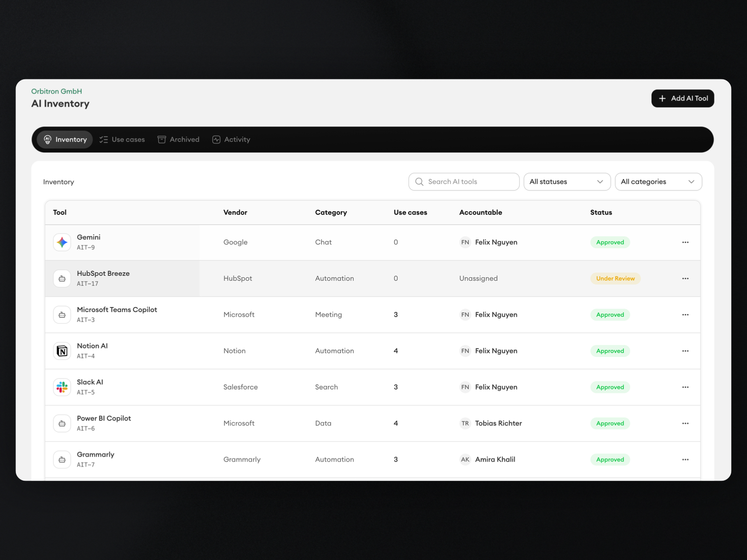Viewport: 747px width, 560px height.
Task: Expand the All statuses dropdown
Action: pos(567,182)
